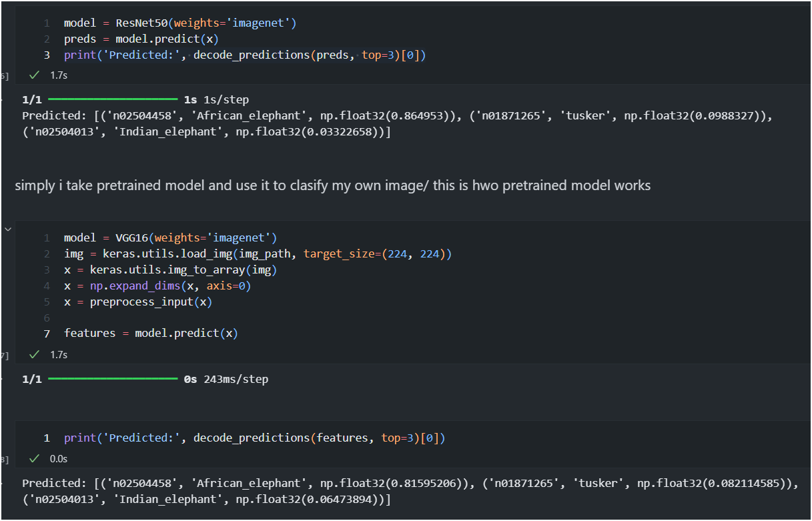Click the green checkmark on the ResNet50 cell
The image size is (812, 521).
35,75
